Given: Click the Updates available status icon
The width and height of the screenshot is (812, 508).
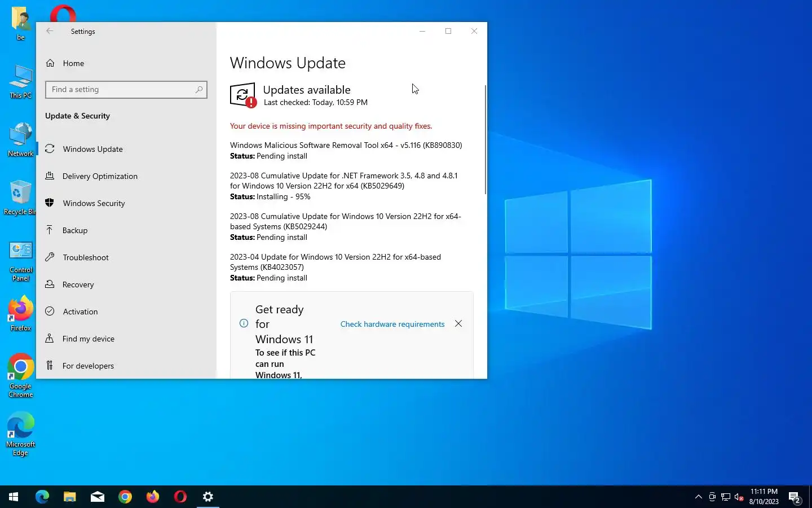Looking at the screenshot, I should (243, 95).
